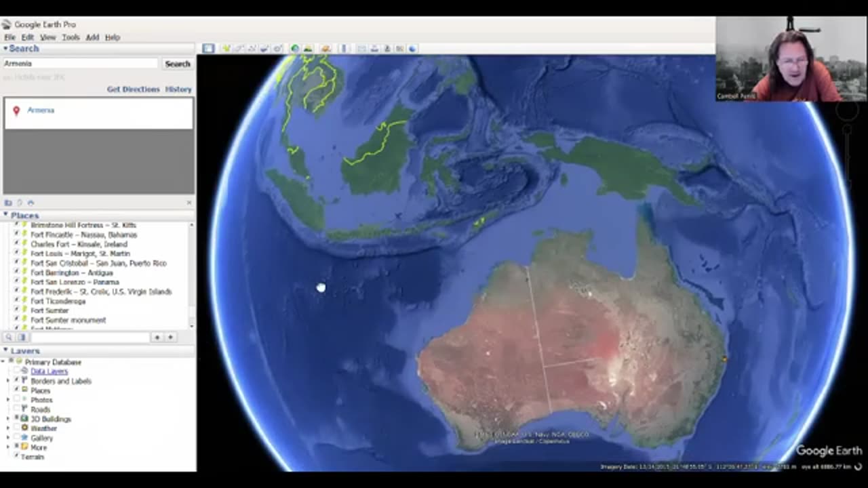Viewport: 868px width, 488px height.
Task: Click the Armenia search input field
Action: 80,64
